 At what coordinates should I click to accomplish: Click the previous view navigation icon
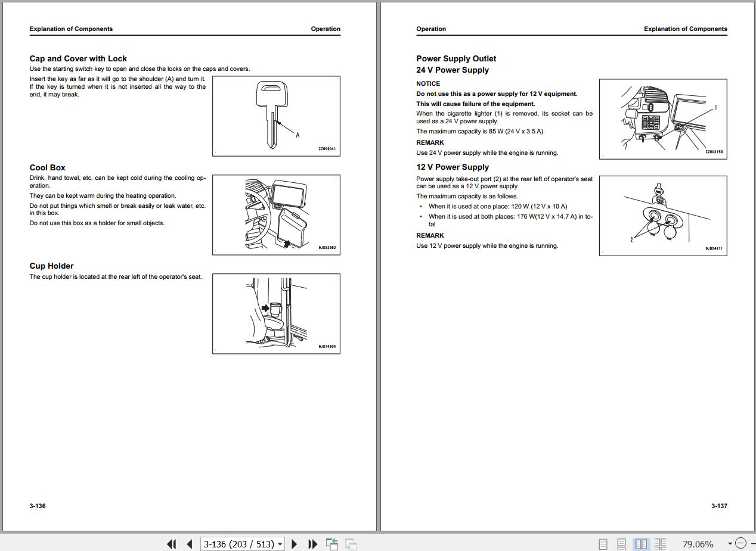tap(332, 544)
